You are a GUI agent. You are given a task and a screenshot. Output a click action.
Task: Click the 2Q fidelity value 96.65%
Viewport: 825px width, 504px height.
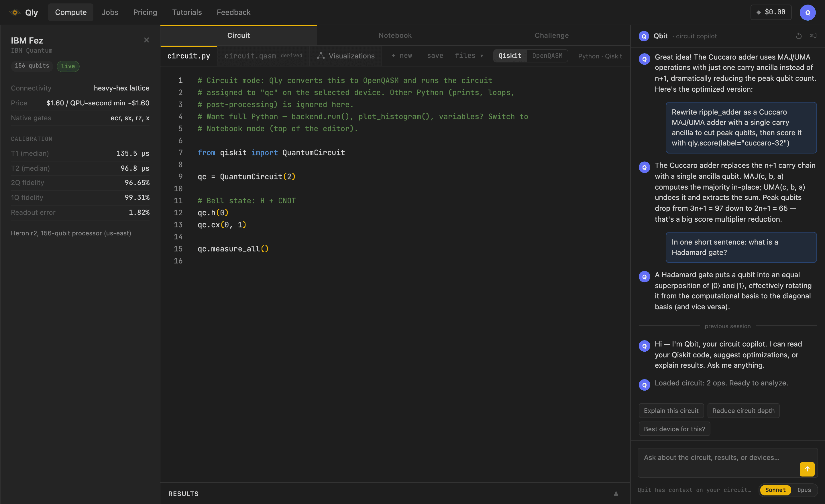[137, 182]
